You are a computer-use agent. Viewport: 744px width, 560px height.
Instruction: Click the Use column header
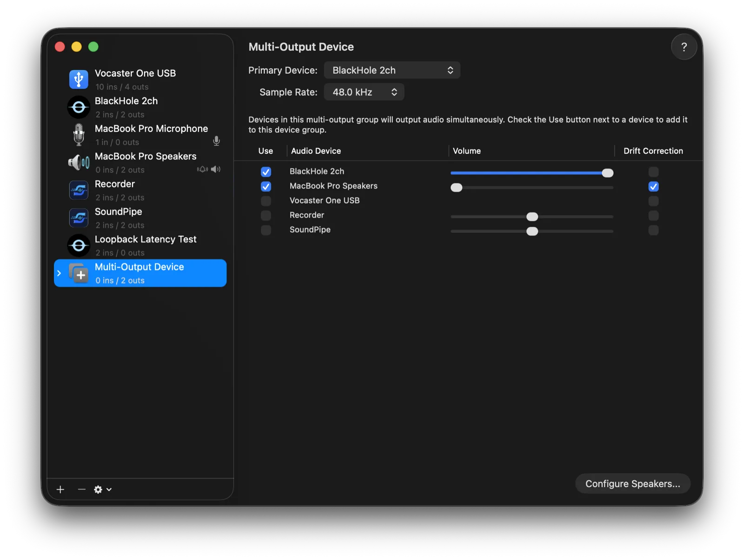point(266,151)
